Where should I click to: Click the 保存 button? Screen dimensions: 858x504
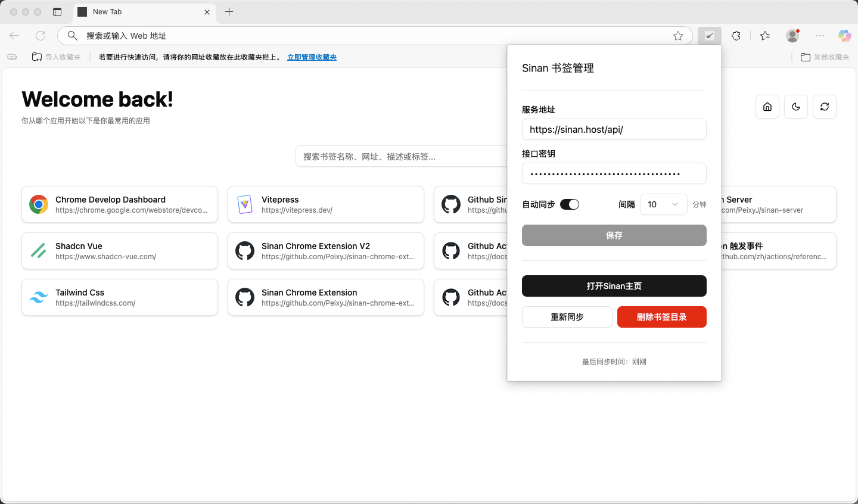pos(614,235)
